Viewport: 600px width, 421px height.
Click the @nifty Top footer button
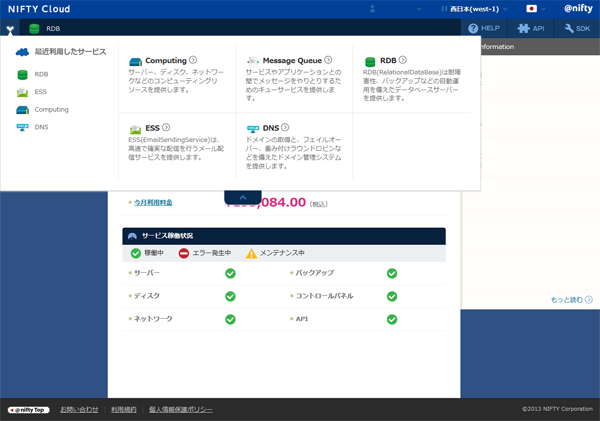pyautogui.click(x=27, y=410)
